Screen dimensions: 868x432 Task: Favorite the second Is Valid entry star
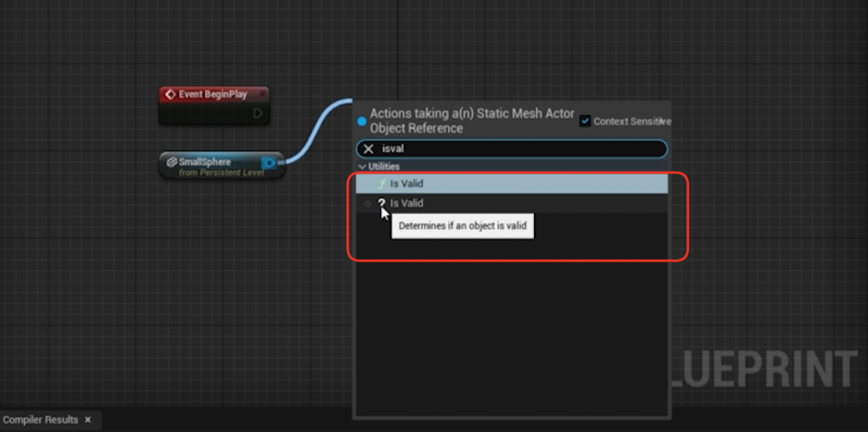tap(367, 204)
